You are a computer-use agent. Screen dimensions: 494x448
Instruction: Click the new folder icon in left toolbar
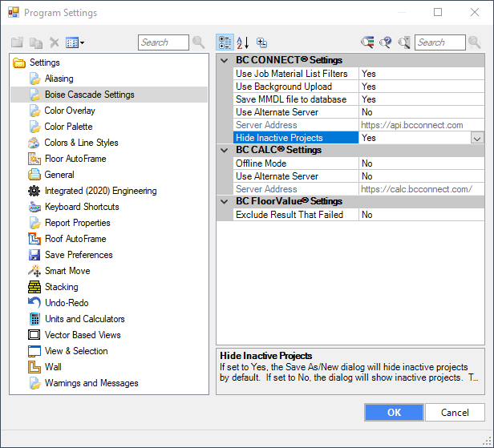pos(18,42)
